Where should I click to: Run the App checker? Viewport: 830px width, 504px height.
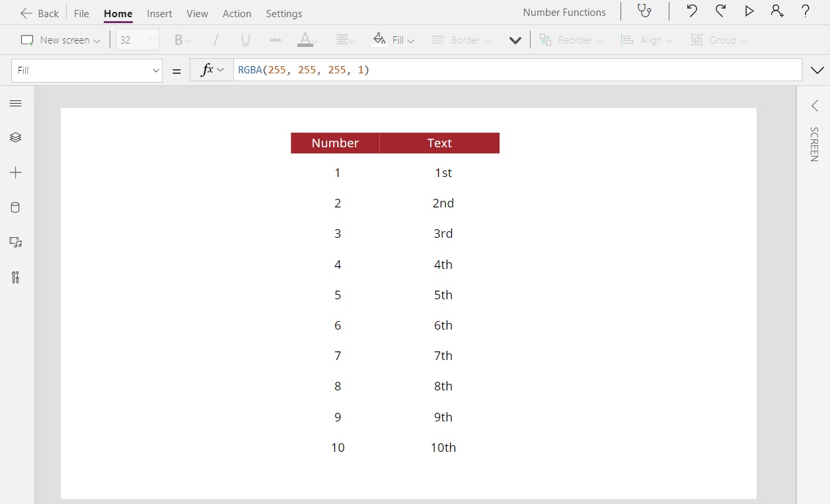644,11
